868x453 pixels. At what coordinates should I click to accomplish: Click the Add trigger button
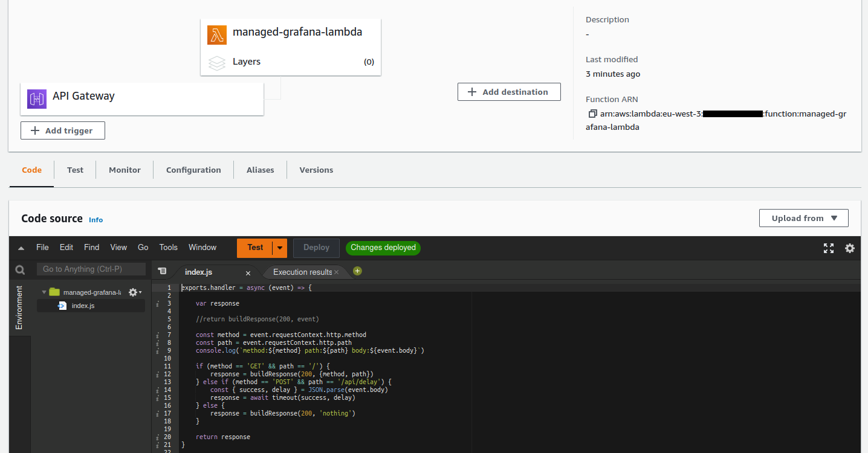[x=63, y=130]
